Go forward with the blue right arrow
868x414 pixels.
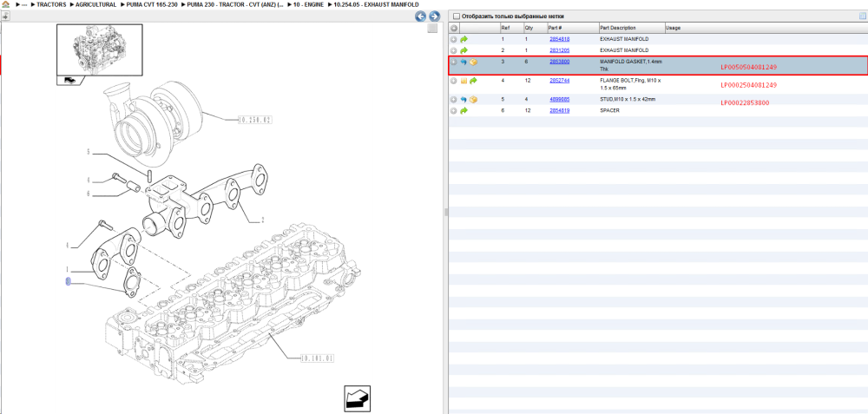click(x=435, y=16)
